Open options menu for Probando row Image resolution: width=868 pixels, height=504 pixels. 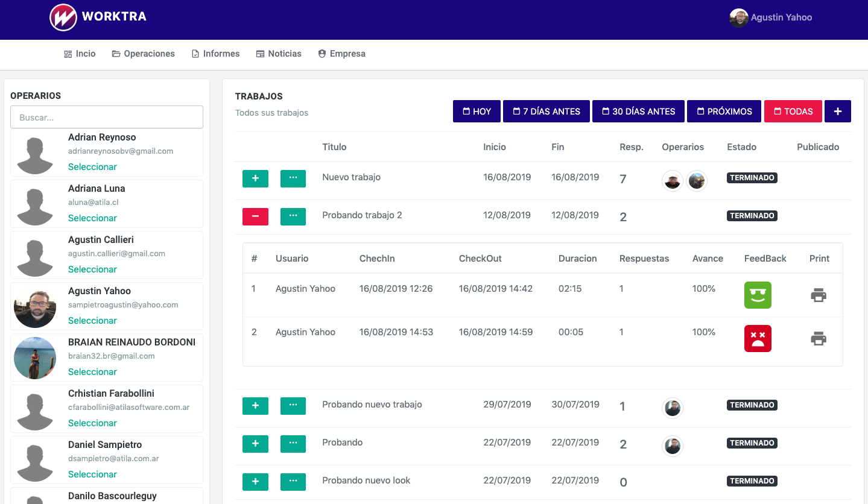(x=293, y=444)
